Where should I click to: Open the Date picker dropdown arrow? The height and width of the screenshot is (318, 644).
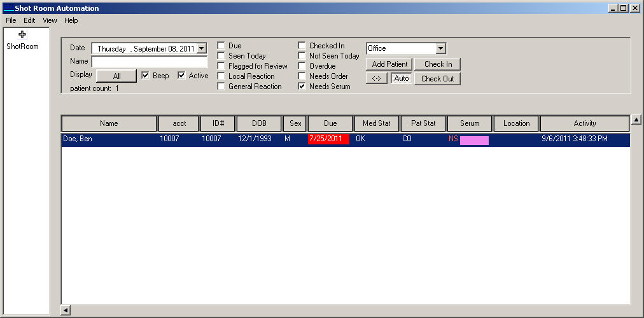[202, 48]
